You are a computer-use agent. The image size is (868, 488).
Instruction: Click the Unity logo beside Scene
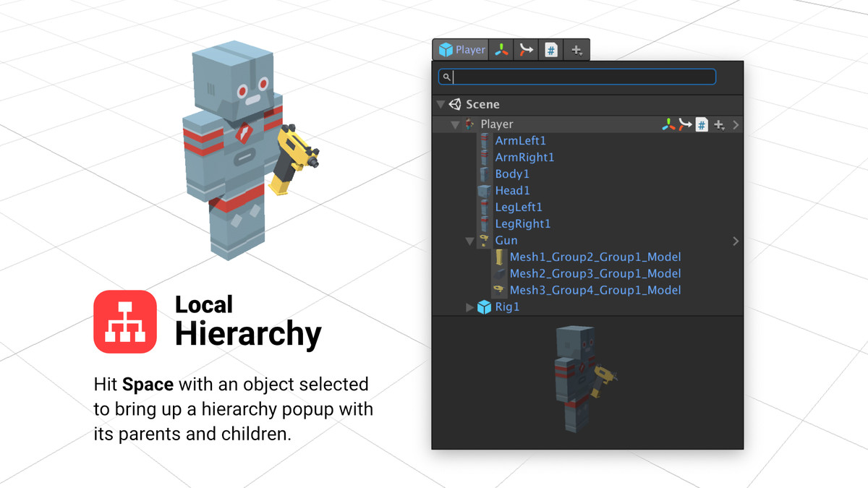click(x=455, y=105)
